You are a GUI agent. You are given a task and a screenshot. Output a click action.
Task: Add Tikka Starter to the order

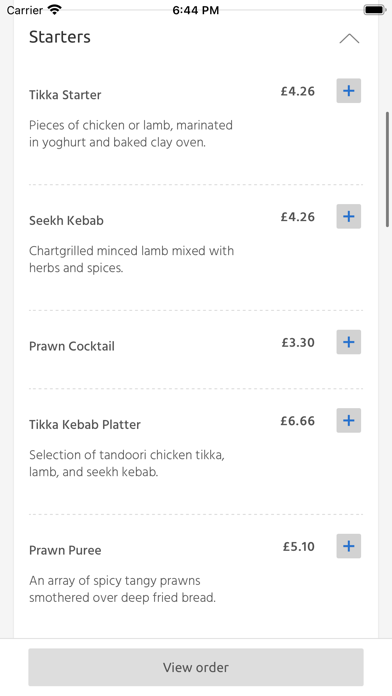click(x=348, y=91)
